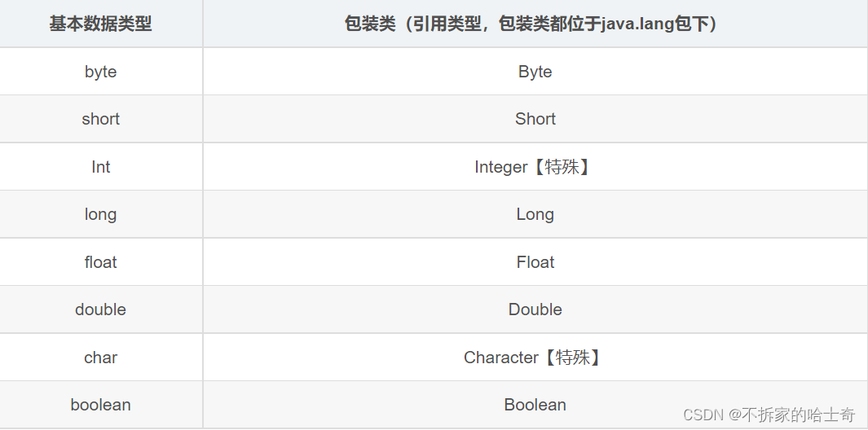Select the long primitive cell
Image resolution: width=868 pixels, height=430 pixels.
click(x=100, y=214)
